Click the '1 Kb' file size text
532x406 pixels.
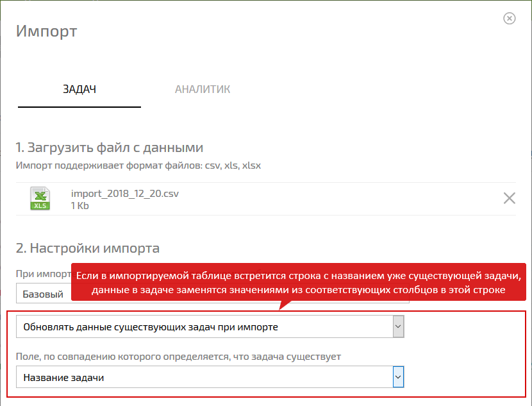coord(79,206)
